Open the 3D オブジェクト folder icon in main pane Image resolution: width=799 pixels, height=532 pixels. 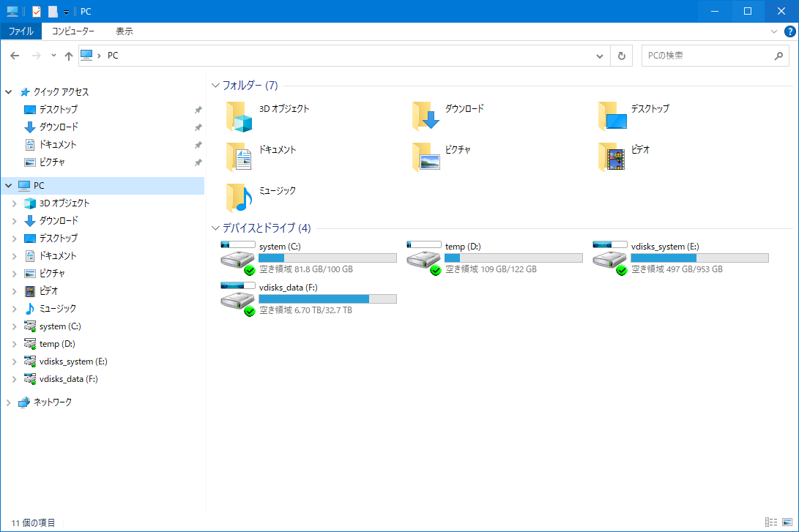pos(239,116)
